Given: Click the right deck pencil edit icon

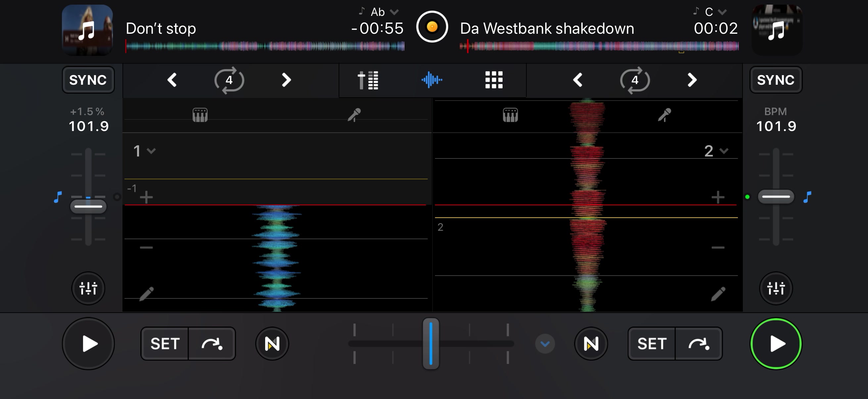Looking at the screenshot, I should pos(718,293).
